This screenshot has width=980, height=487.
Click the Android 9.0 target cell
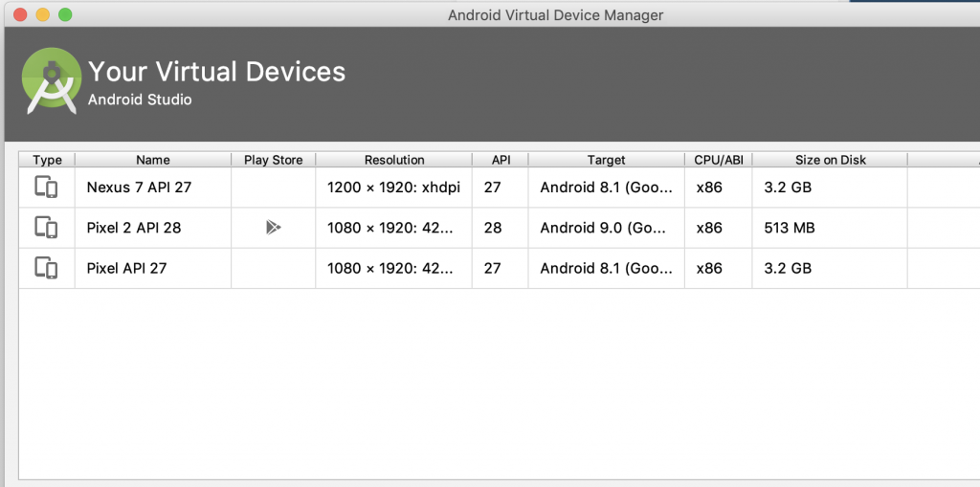click(x=606, y=228)
